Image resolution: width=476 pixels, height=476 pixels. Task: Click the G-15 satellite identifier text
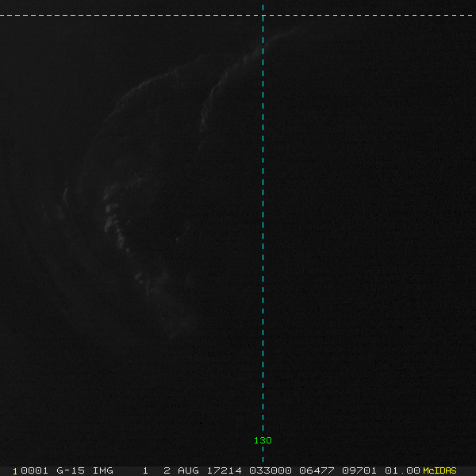(70, 470)
